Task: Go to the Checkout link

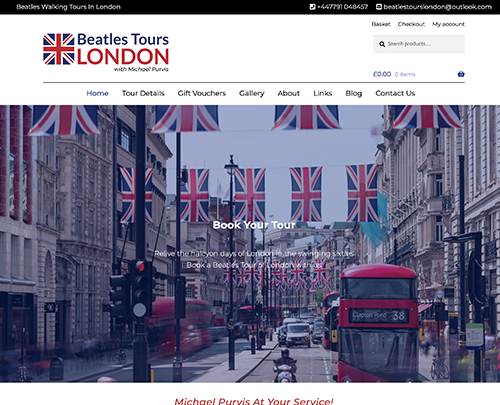Action: tap(411, 24)
